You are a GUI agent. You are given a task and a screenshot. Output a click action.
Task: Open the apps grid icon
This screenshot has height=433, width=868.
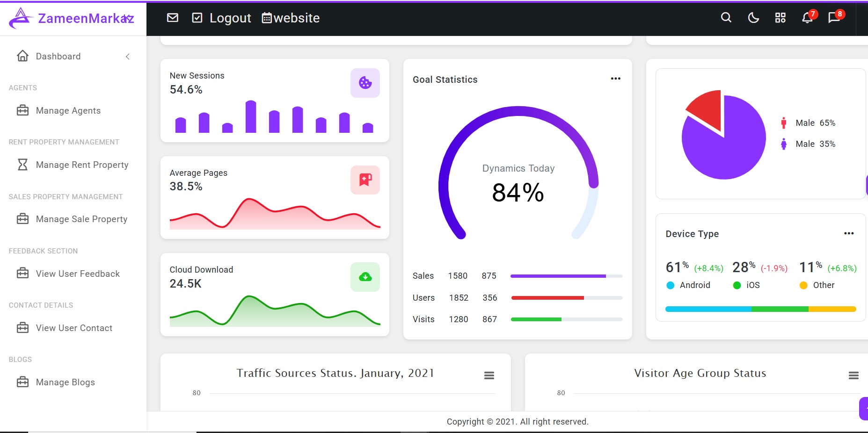pyautogui.click(x=780, y=18)
